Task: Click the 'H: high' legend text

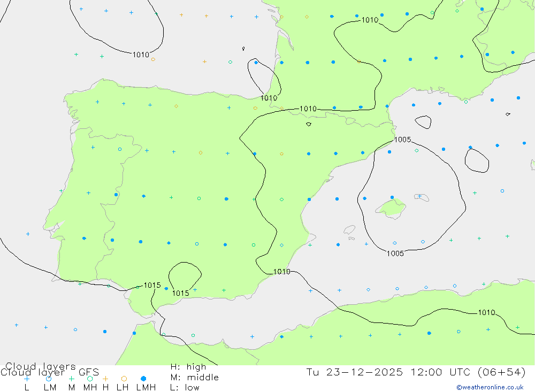Action: (x=188, y=367)
